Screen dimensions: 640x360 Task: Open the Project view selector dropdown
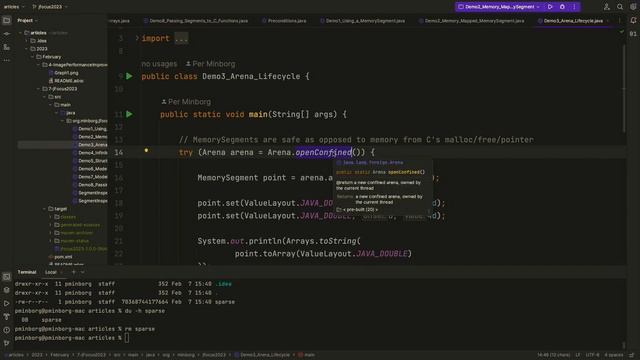(27, 20)
